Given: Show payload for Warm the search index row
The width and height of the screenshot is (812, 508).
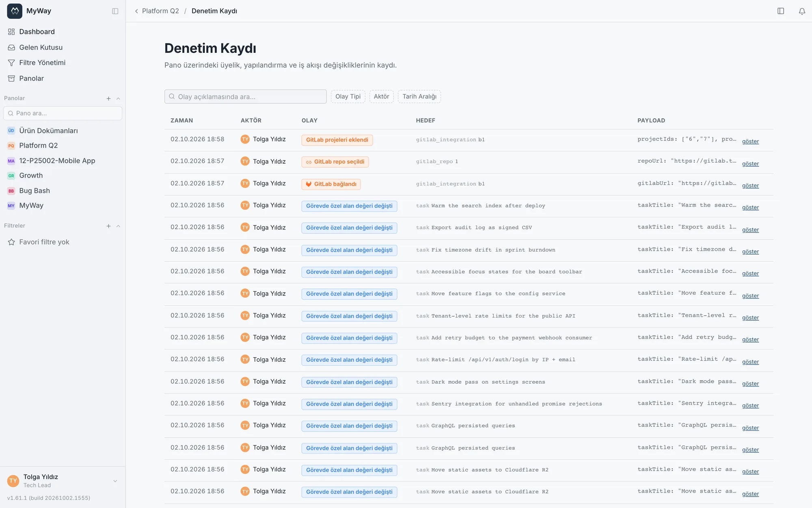Looking at the screenshot, I should [750, 208].
